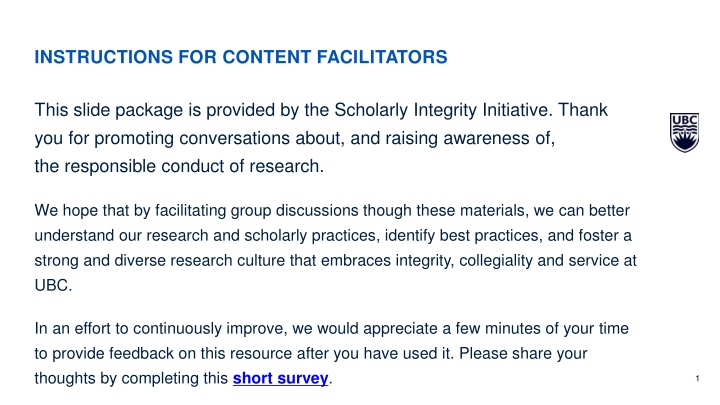The height and width of the screenshot is (405, 720).
Task: Click the standalone 'UBC.' text line
Action: tap(50, 283)
